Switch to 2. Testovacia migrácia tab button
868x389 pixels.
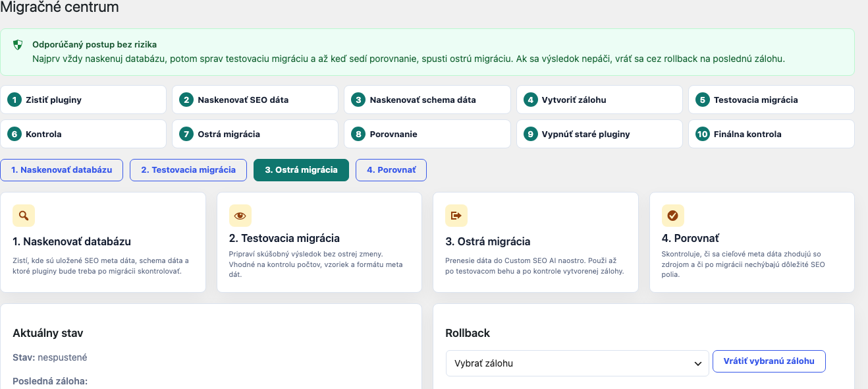point(188,169)
